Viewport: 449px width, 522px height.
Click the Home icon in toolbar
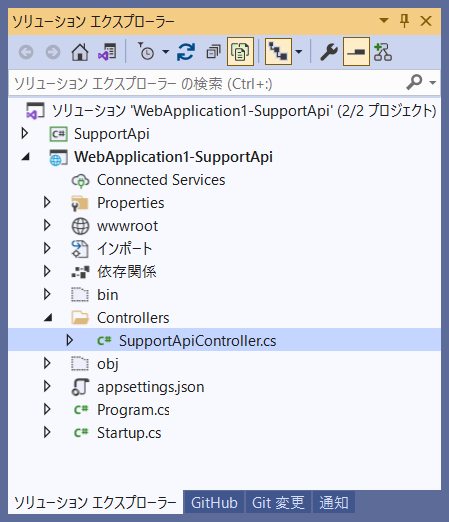point(80,52)
